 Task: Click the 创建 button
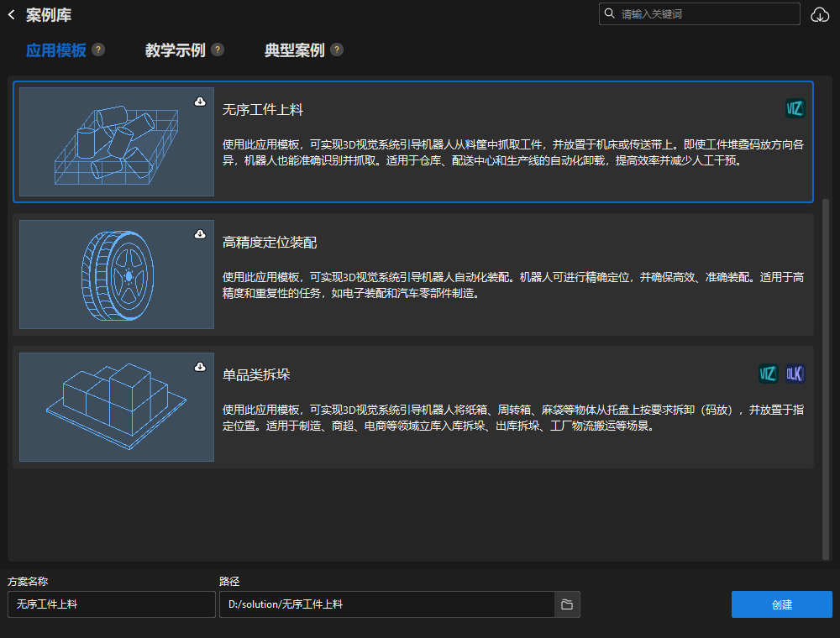click(x=781, y=604)
